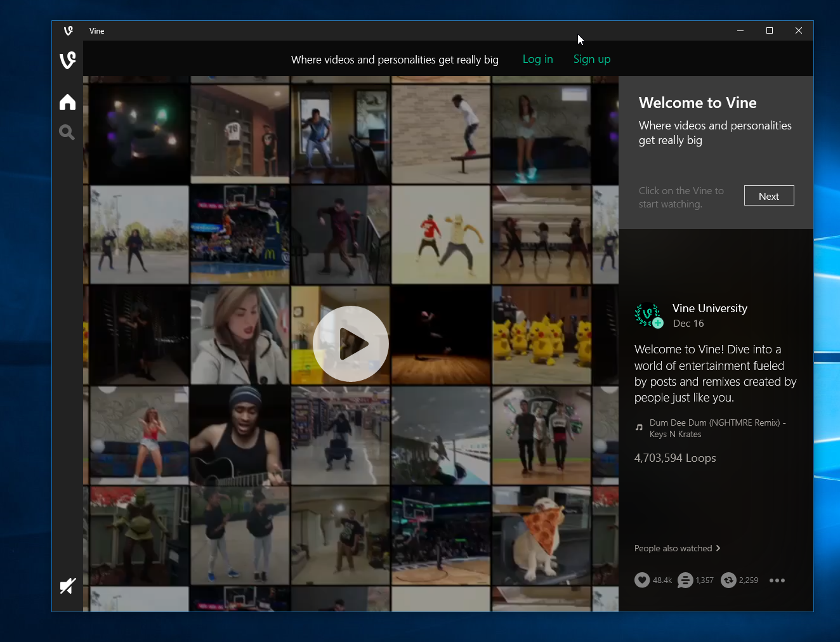
Task: Open the Home feed icon
Action: point(67,102)
